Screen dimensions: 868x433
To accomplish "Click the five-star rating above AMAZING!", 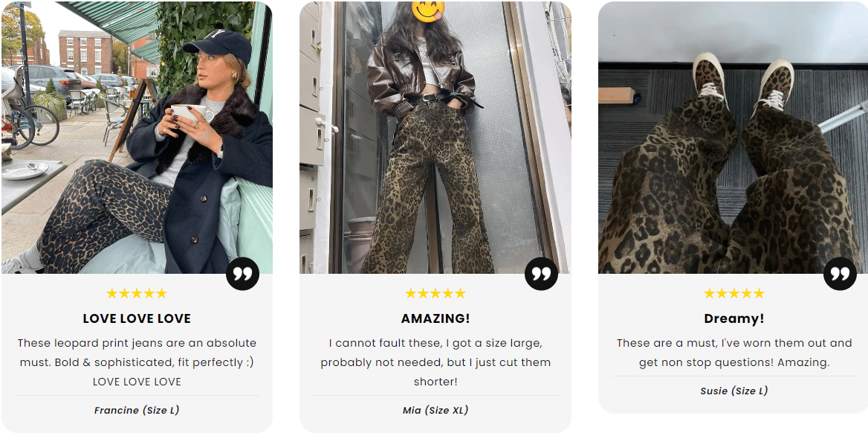I will (435, 293).
